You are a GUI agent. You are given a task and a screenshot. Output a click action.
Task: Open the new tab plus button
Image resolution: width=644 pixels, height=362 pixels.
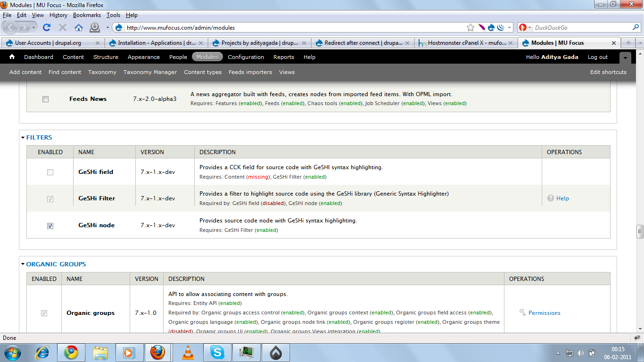[628, 42]
